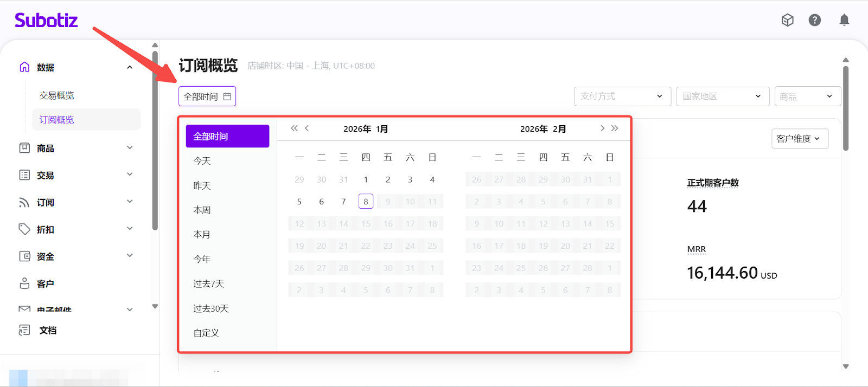Expand the 客户维度 dimension dropdown

coord(799,139)
